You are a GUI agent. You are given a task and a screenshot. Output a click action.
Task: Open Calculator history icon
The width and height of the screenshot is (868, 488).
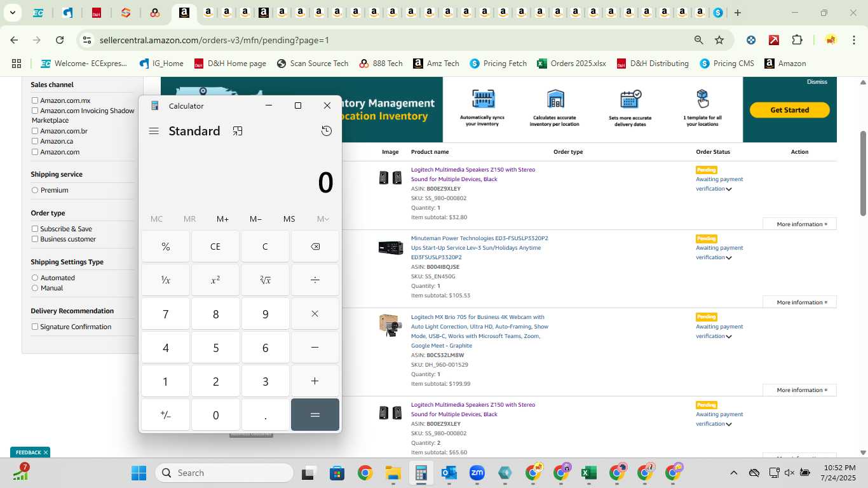[x=327, y=131]
